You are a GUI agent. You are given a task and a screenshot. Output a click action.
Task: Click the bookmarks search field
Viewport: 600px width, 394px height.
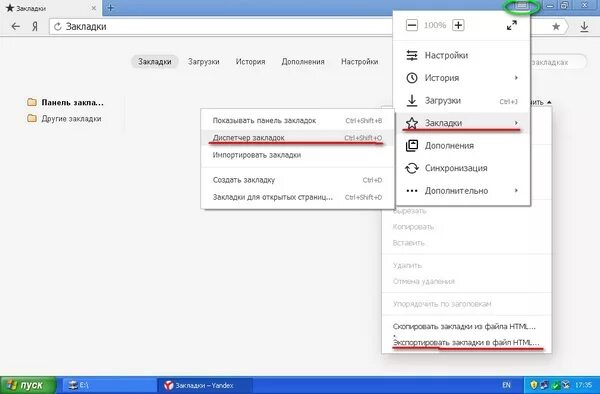coord(559,62)
